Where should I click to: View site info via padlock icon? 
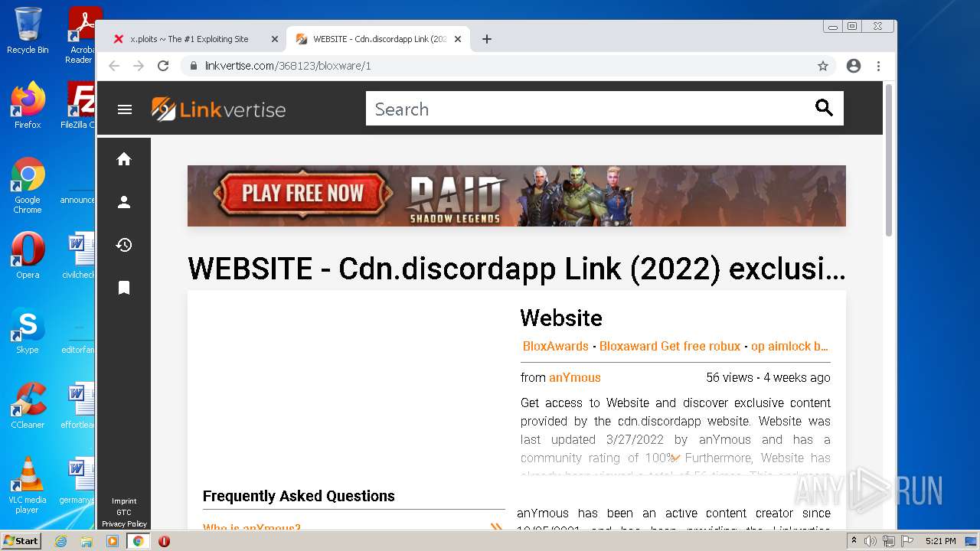tap(194, 66)
